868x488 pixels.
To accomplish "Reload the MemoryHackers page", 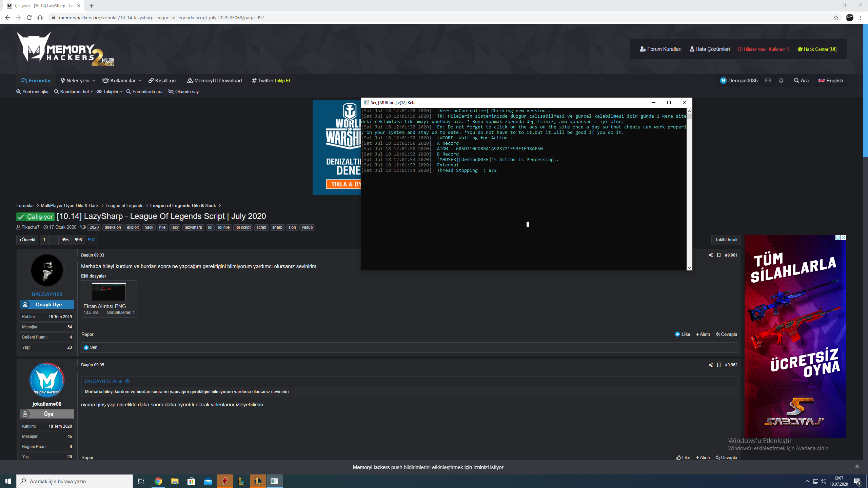I will tap(29, 18).
